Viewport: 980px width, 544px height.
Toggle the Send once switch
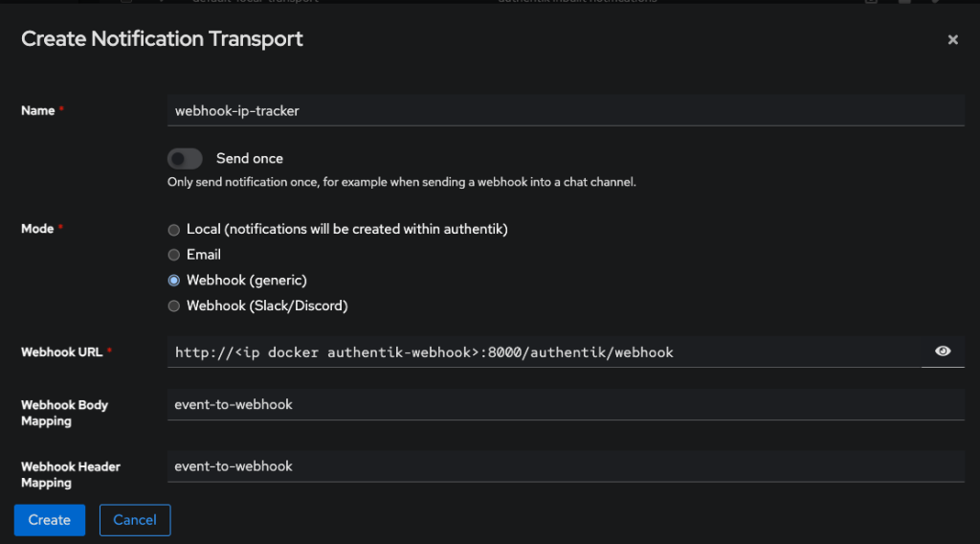pos(185,158)
